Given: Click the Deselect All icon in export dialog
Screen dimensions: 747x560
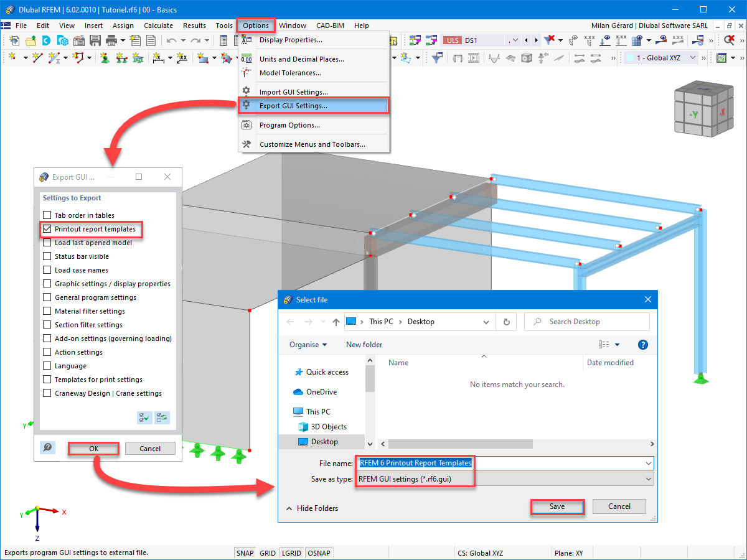Looking at the screenshot, I should 162,418.
